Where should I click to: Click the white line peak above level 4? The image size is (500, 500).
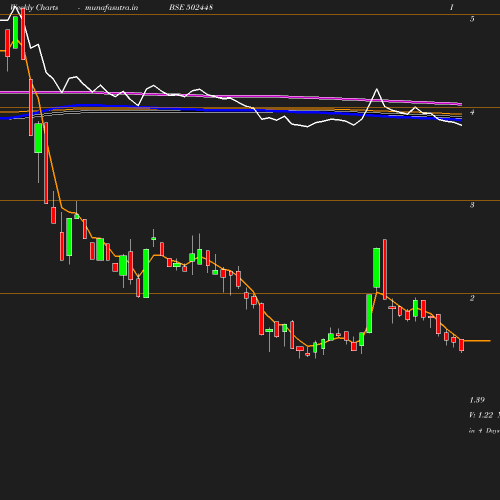coord(377,89)
